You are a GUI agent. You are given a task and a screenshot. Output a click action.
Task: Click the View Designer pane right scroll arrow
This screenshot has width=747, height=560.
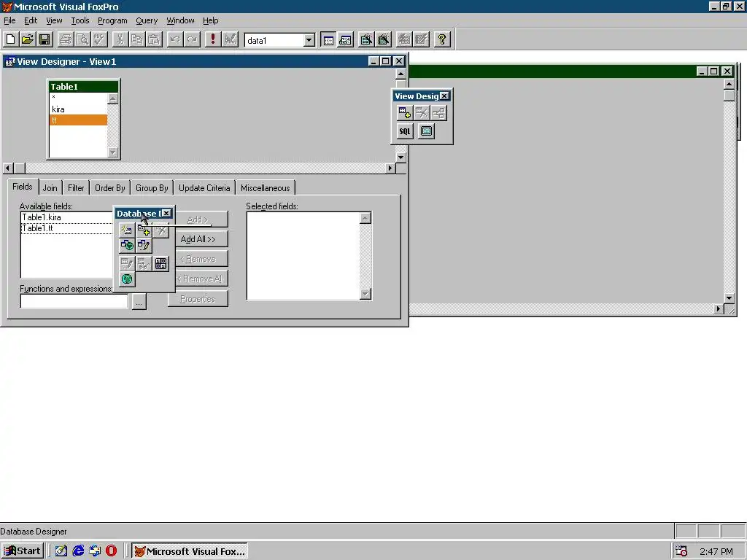(390, 168)
